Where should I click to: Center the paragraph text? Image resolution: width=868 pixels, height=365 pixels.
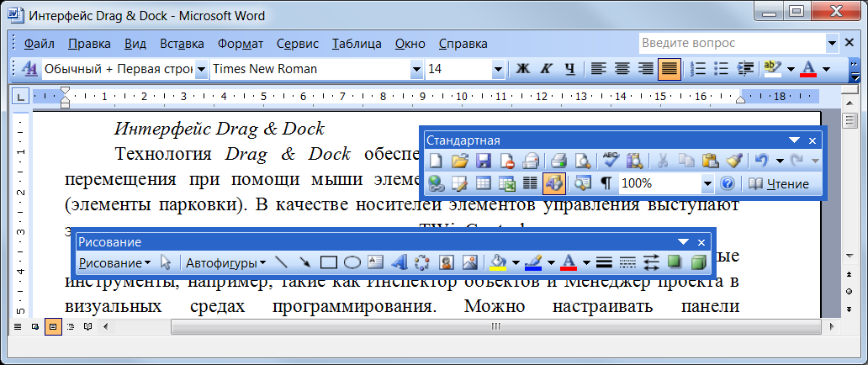click(x=622, y=69)
